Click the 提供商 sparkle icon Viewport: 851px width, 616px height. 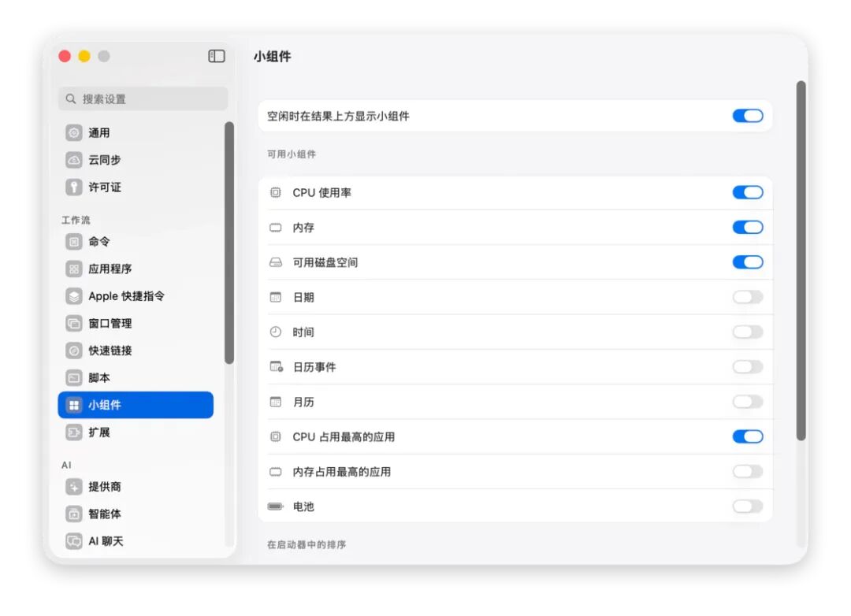tap(74, 486)
